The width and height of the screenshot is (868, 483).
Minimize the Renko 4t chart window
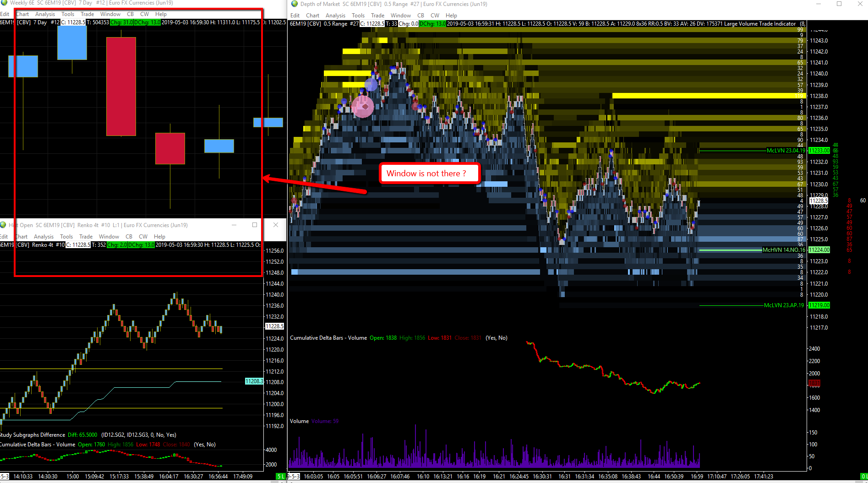click(234, 225)
